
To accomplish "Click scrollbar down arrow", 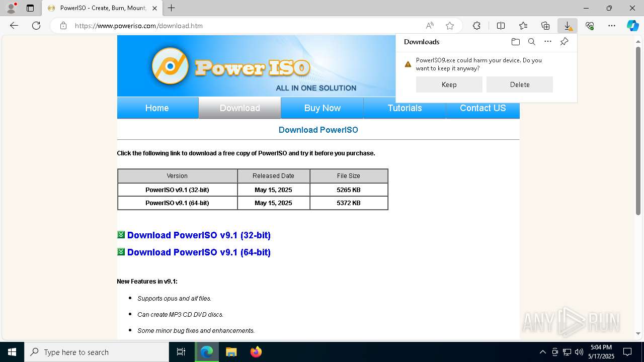I will tap(638, 333).
